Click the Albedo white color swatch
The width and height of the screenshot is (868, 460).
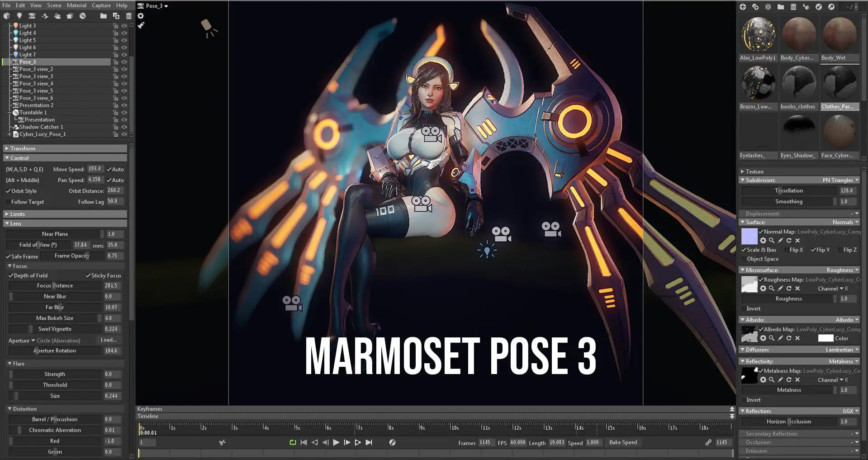pos(825,338)
